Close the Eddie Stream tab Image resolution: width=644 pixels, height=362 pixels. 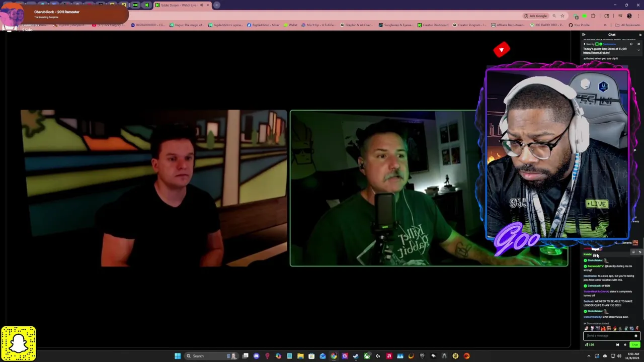pyautogui.click(x=207, y=5)
